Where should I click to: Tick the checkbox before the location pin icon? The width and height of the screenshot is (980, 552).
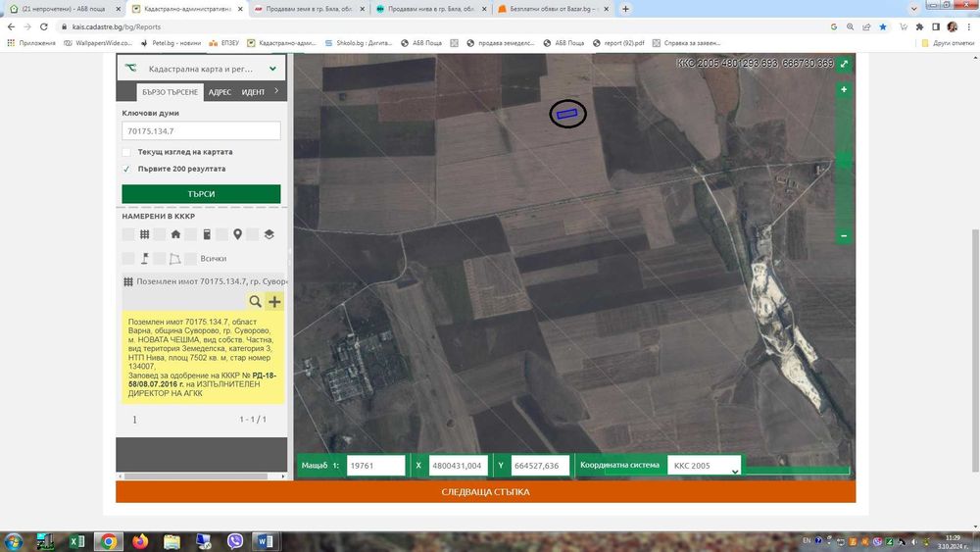tap(221, 234)
